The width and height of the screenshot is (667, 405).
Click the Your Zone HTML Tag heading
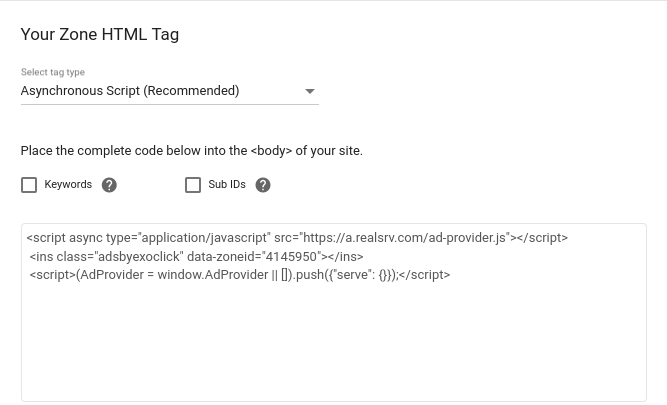pos(100,35)
